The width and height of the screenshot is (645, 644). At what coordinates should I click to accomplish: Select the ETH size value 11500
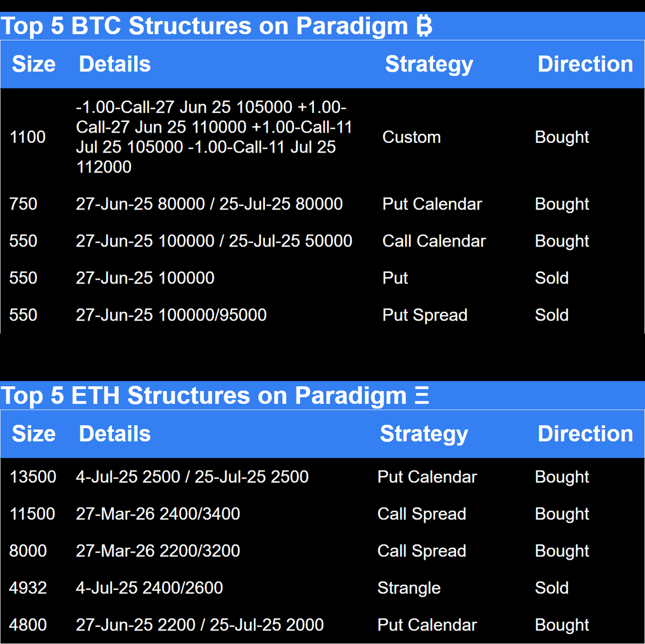pyautogui.click(x=32, y=514)
